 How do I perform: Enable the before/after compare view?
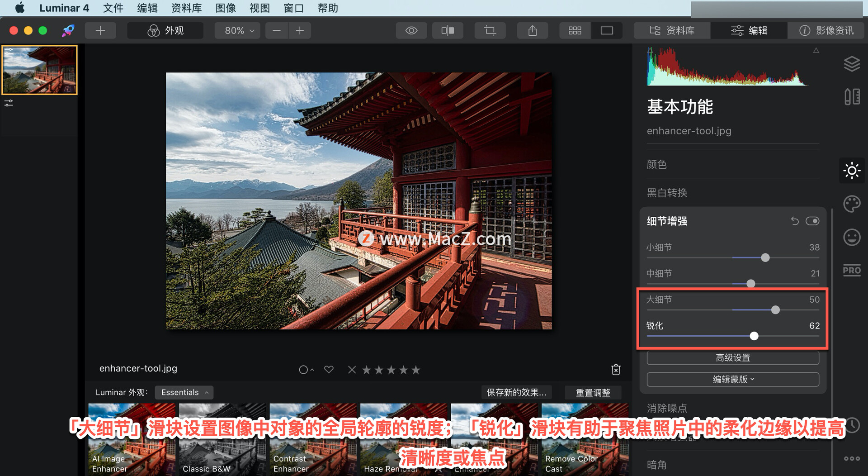point(448,30)
